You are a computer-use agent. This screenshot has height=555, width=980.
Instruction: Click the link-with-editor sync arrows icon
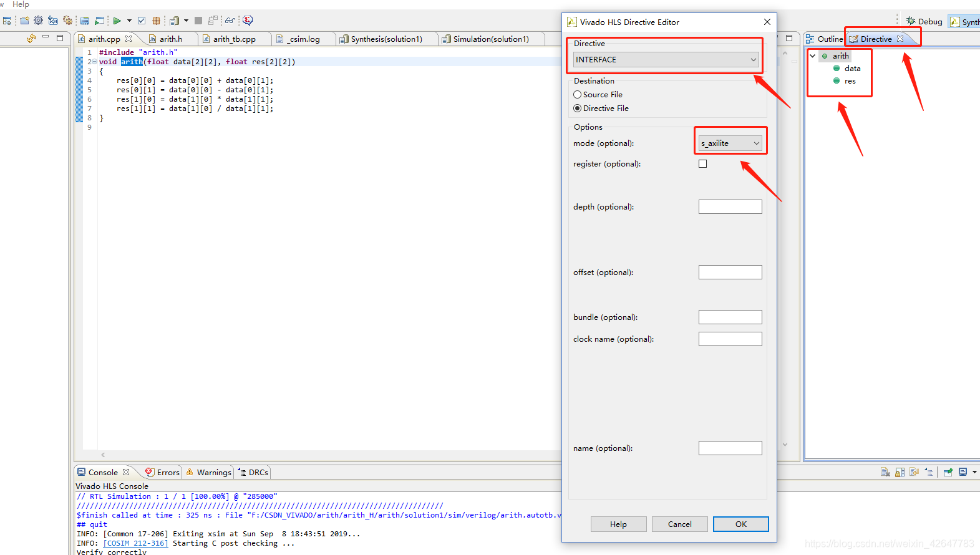(31, 38)
